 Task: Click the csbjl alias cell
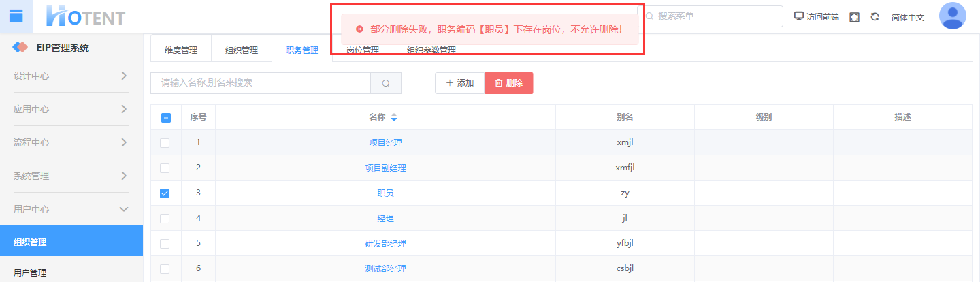click(625, 269)
